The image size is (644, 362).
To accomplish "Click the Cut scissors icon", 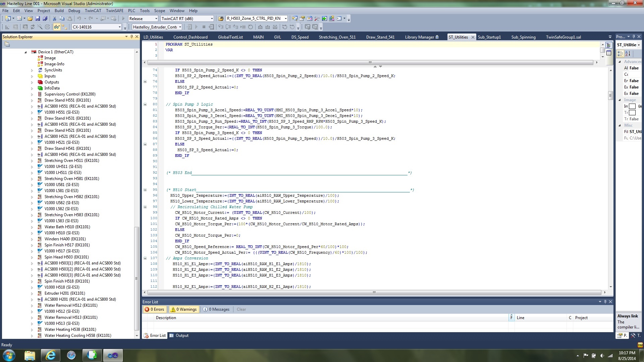I will click(x=54, y=19).
